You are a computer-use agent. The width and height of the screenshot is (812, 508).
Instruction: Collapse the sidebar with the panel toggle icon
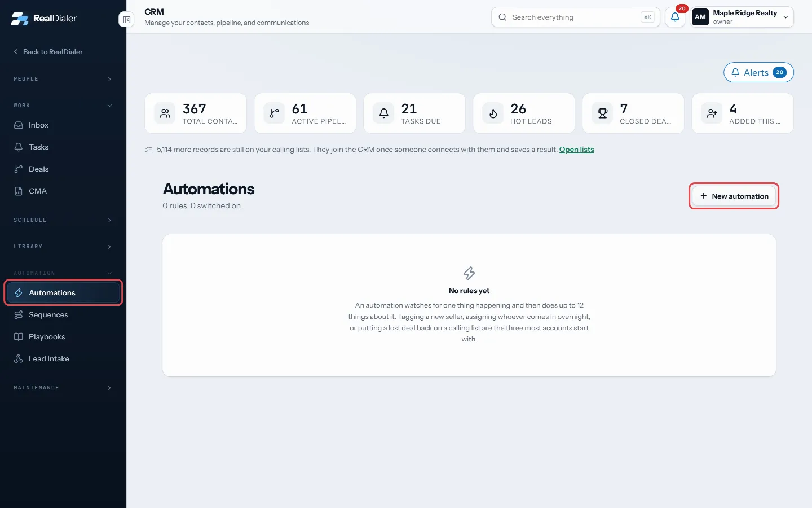pos(127,20)
